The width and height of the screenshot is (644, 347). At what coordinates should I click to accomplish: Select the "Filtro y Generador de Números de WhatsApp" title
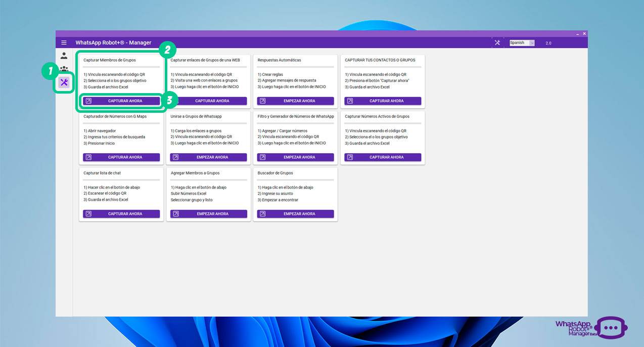click(x=296, y=116)
